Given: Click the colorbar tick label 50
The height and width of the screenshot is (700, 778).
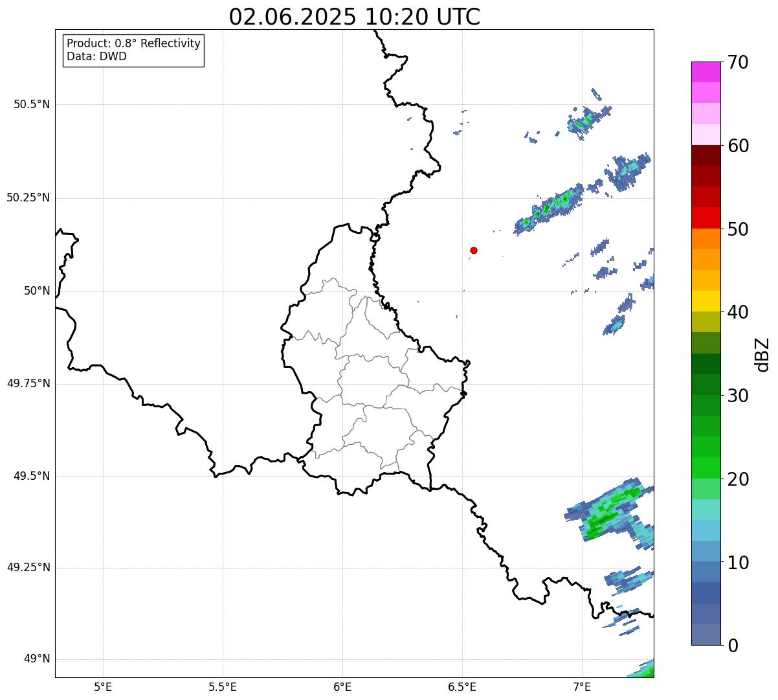Looking at the screenshot, I should (x=739, y=229).
